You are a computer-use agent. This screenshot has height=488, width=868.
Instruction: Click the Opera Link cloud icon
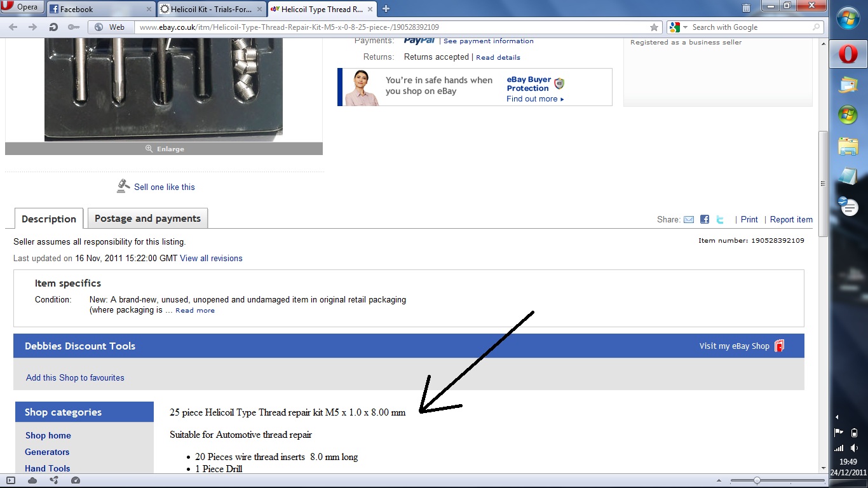point(32,480)
